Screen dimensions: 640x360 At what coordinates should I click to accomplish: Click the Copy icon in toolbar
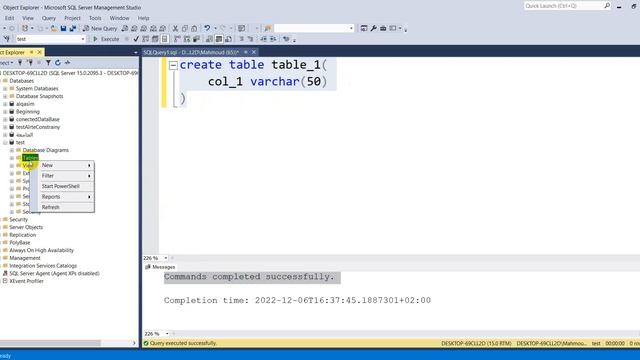tap(184, 29)
